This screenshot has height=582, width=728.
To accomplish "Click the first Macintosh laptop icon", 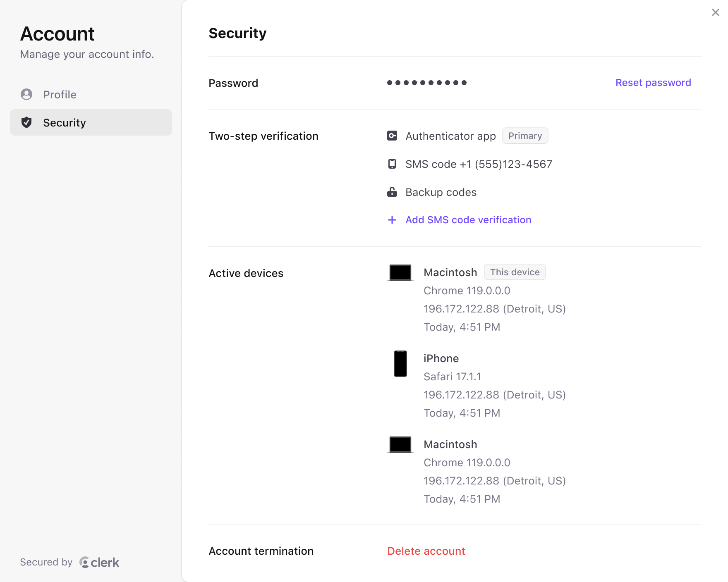I will click(400, 272).
